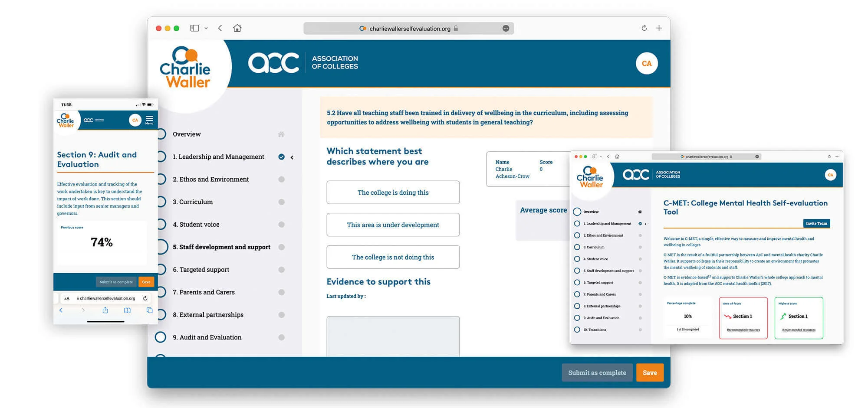
Task: Select 3. Curriculum in the navigation sidebar
Action: click(193, 202)
